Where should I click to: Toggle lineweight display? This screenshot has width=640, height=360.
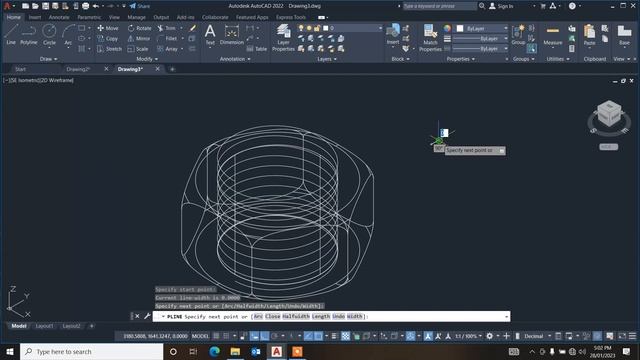334,336
